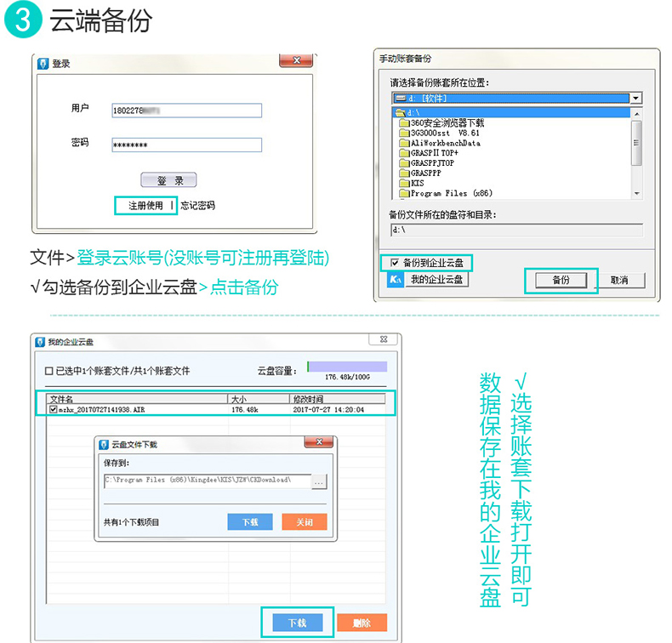
Task: Select the GRASPPP folder
Action: tap(420, 173)
